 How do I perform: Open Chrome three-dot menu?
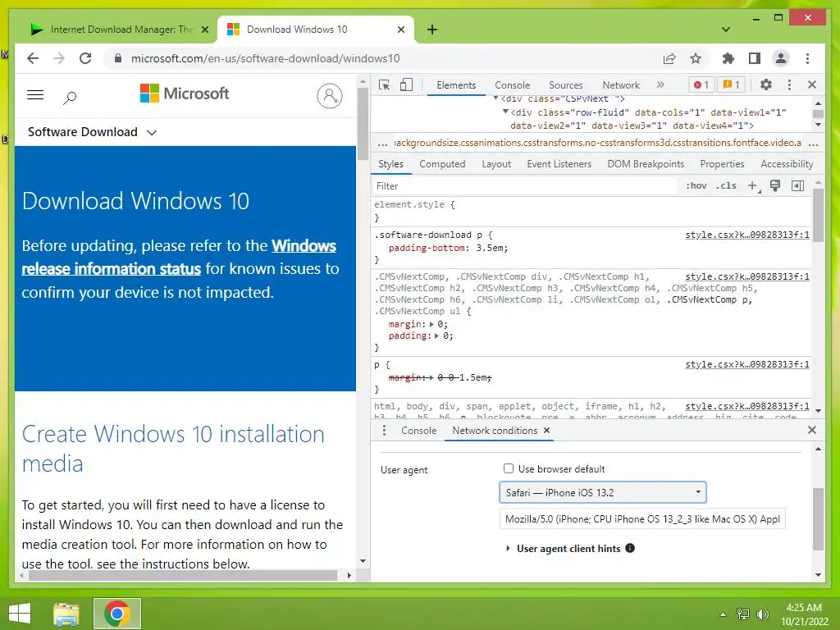click(807, 58)
